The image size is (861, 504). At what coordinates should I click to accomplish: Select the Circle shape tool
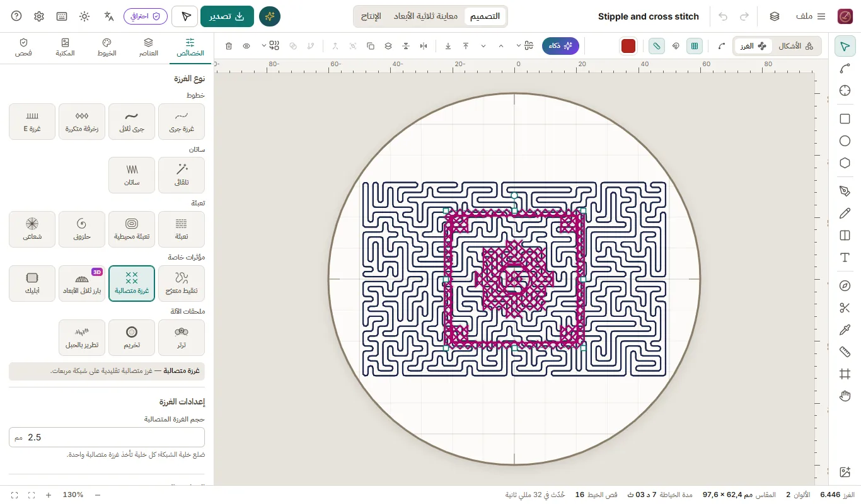point(845,140)
